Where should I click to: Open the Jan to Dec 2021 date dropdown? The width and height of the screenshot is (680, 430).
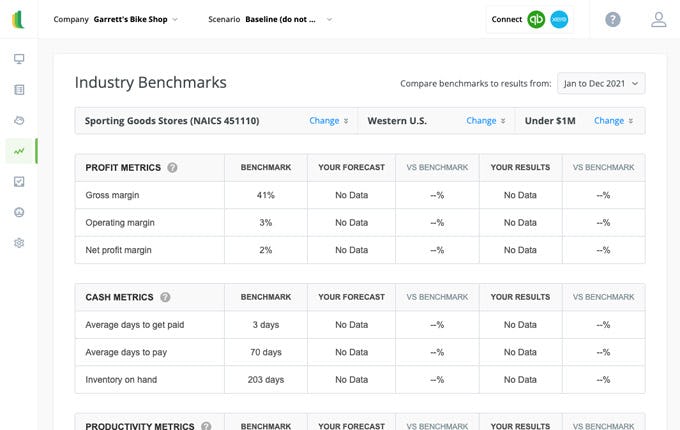pos(600,83)
